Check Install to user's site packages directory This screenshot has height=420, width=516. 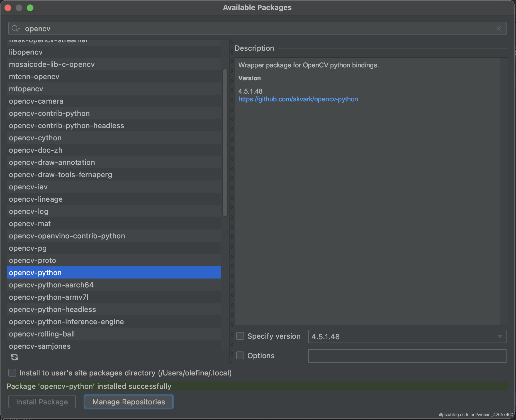coord(12,373)
